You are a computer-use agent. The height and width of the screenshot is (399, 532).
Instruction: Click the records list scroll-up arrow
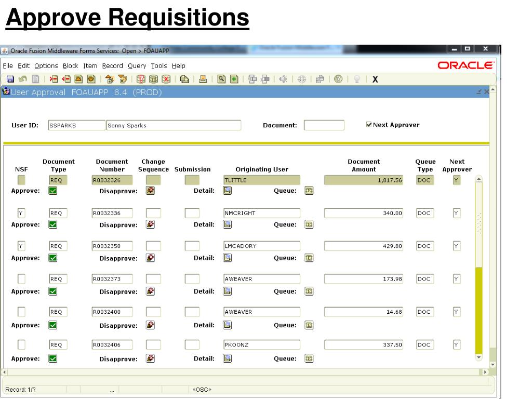pyautogui.click(x=478, y=179)
